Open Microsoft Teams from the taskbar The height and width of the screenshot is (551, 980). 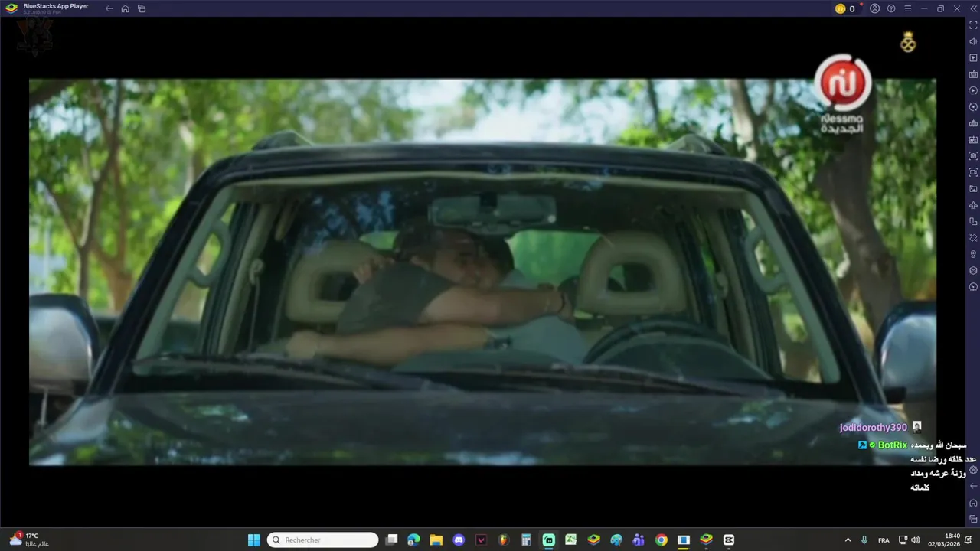click(x=639, y=540)
